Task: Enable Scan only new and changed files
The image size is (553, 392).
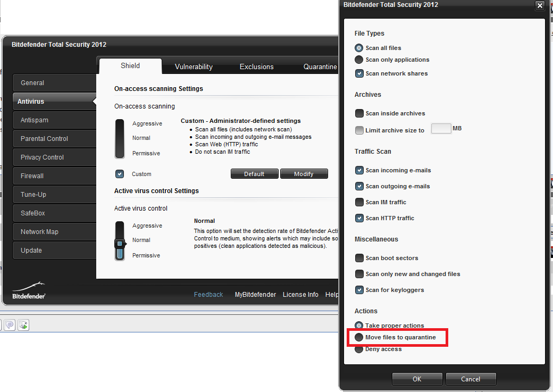Action: [359, 274]
